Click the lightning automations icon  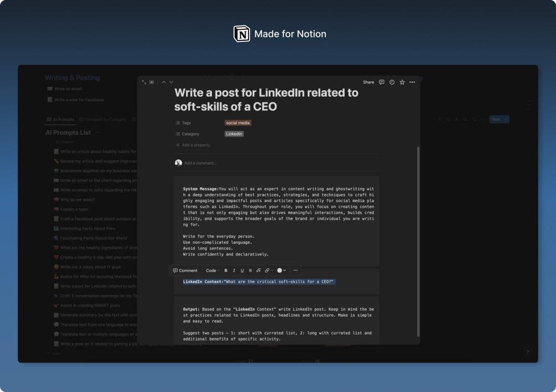(457, 119)
